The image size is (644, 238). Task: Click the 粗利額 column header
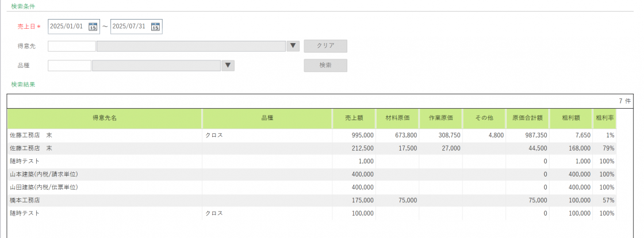[572, 118]
